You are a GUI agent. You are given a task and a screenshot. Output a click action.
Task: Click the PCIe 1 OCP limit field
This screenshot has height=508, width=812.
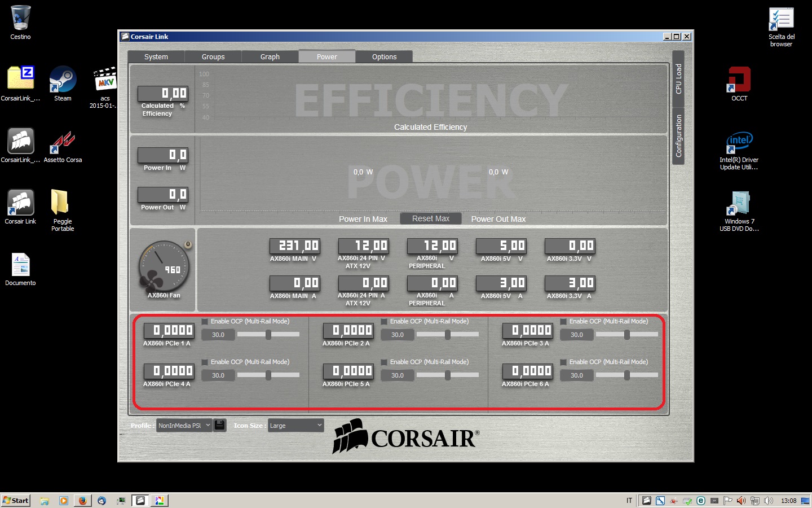pos(218,335)
